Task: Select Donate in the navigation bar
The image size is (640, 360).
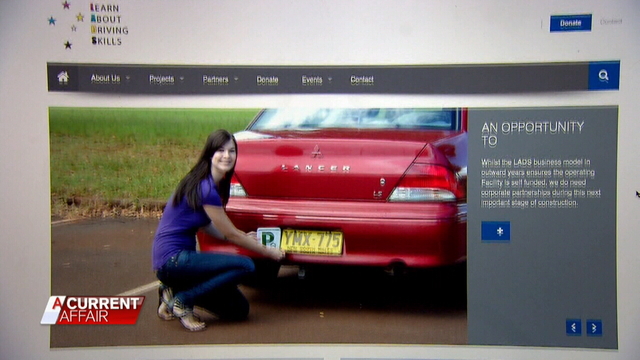Action: point(267,80)
